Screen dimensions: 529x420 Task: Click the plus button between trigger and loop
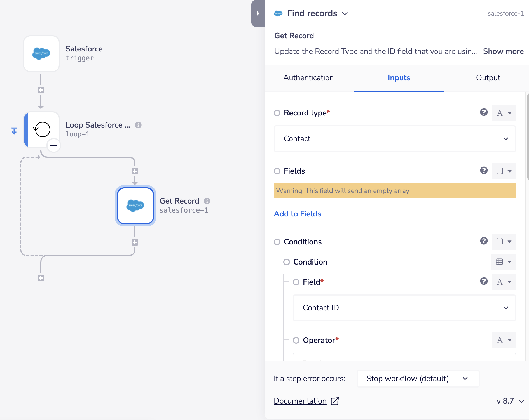pos(41,90)
